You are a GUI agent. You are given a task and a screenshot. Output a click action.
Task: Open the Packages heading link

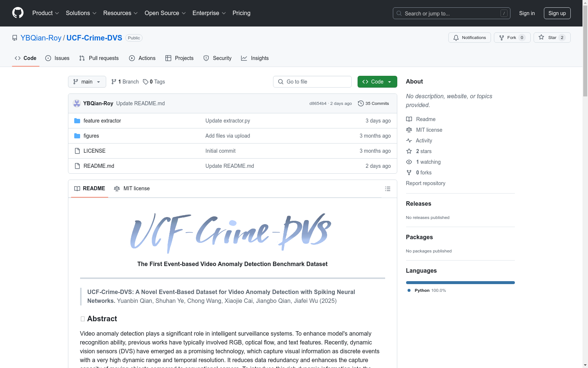(419, 237)
